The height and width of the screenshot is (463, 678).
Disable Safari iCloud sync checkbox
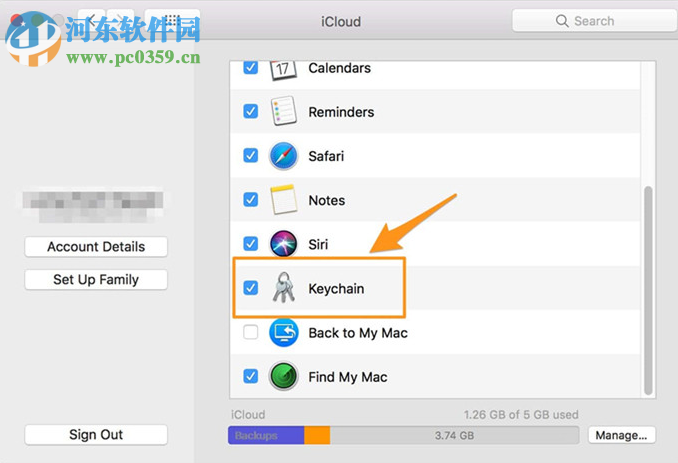click(251, 155)
